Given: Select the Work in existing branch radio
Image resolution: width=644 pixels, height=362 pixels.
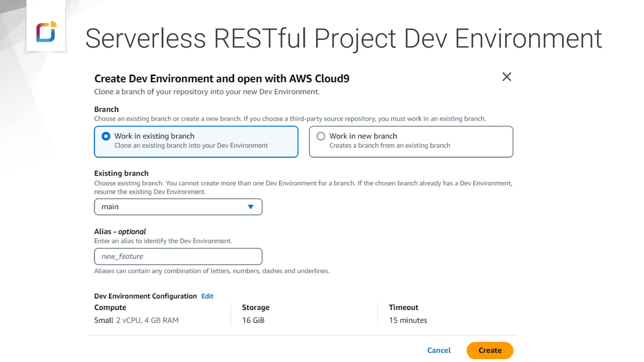Looking at the screenshot, I should (106, 136).
